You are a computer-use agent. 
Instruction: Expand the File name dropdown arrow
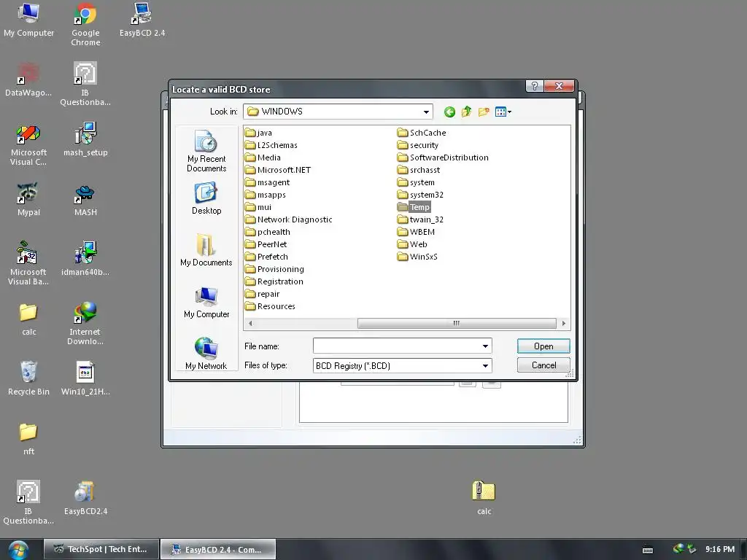click(485, 346)
